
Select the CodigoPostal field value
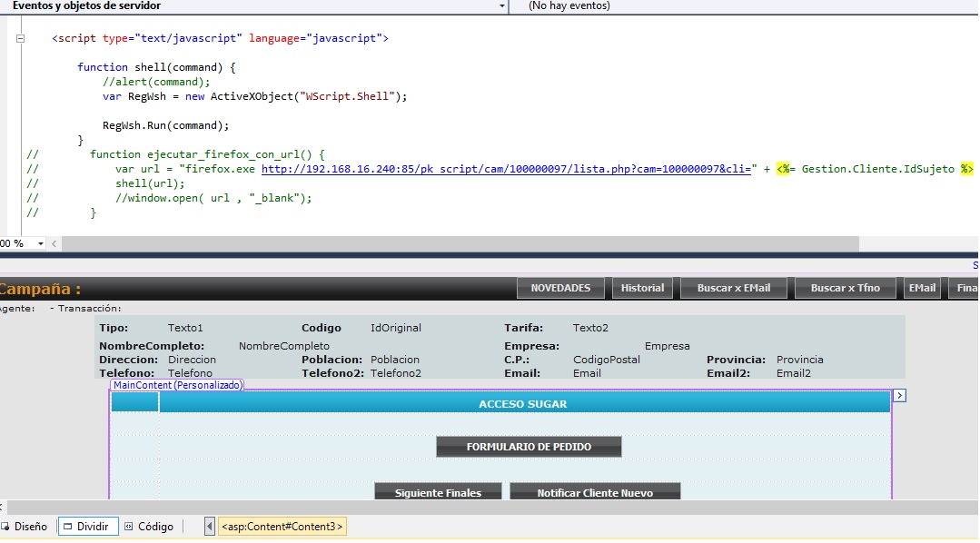[x=606, y=360]
